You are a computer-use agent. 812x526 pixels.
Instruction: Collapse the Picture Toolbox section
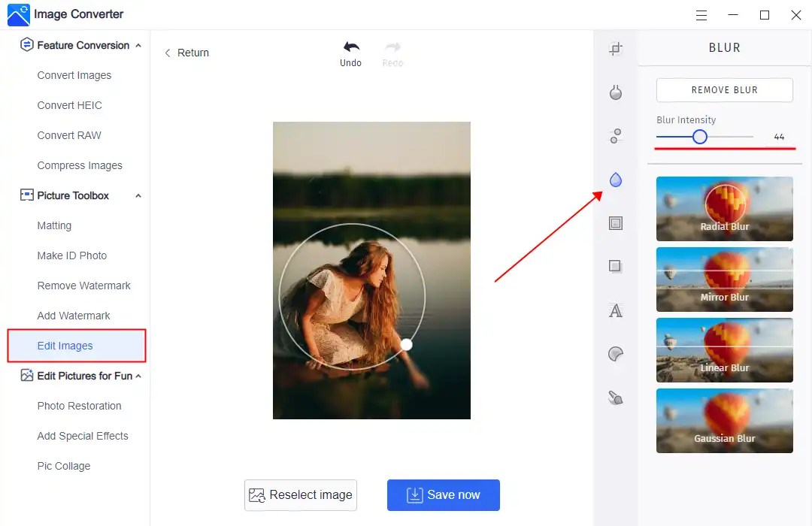[x=138, y=195]
